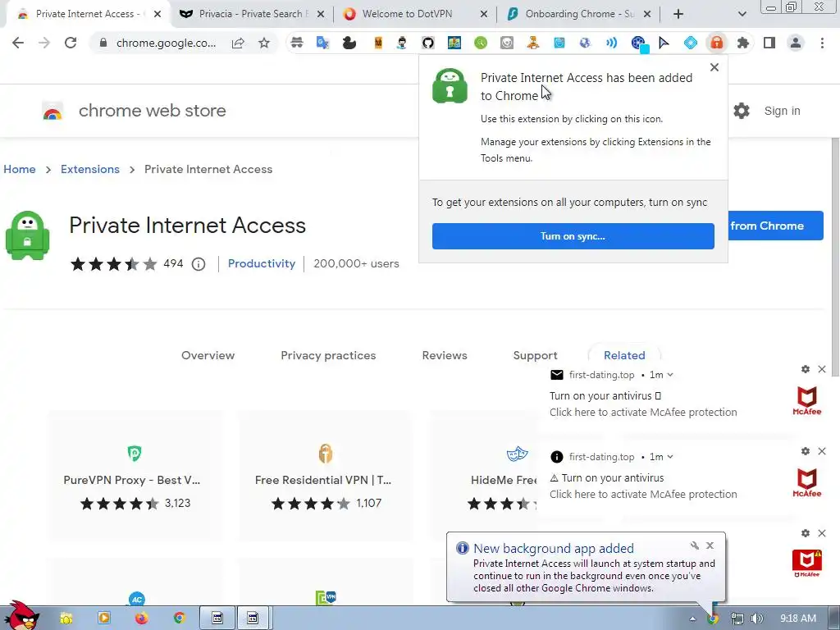
Task: Bookmark this page with the star icon
Action: (x=264, y=43)
